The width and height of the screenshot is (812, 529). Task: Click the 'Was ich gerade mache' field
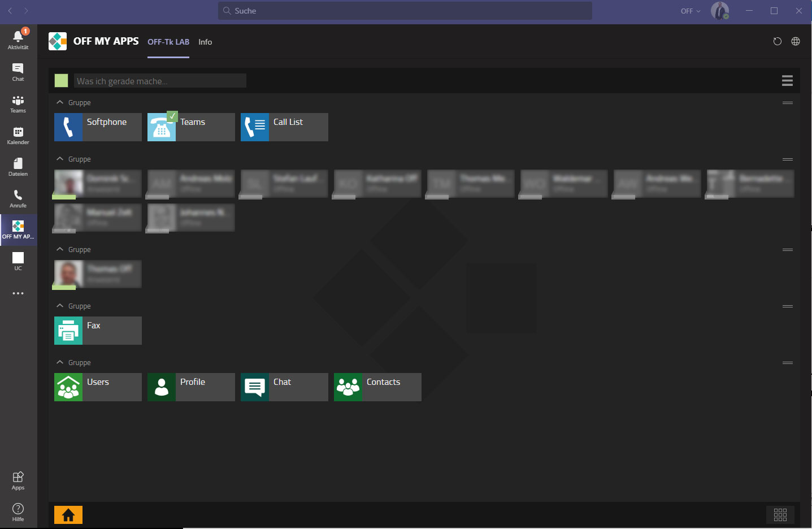(x=160, y=81)
